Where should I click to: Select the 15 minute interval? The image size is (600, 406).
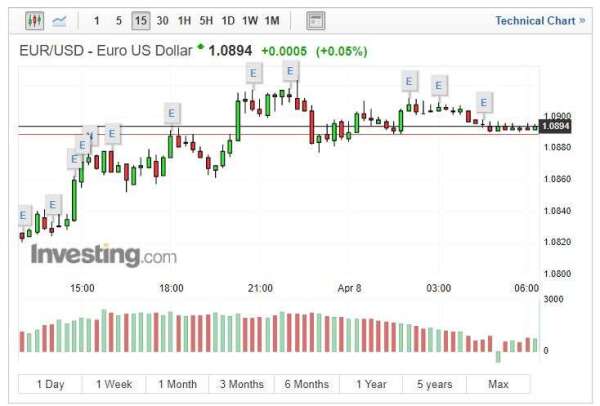point(140,21)
